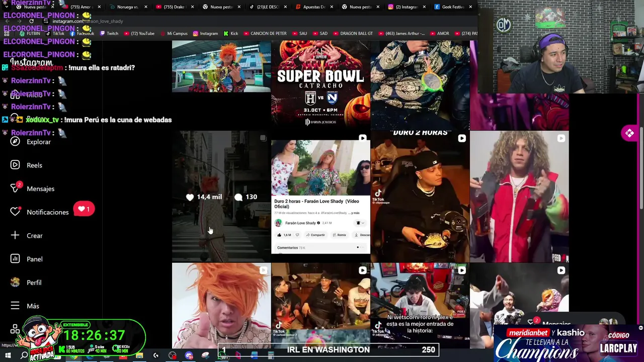The image size is (644, 362).
Task: Open the Perfil avatar icon
Action: [x=15, y=282]
